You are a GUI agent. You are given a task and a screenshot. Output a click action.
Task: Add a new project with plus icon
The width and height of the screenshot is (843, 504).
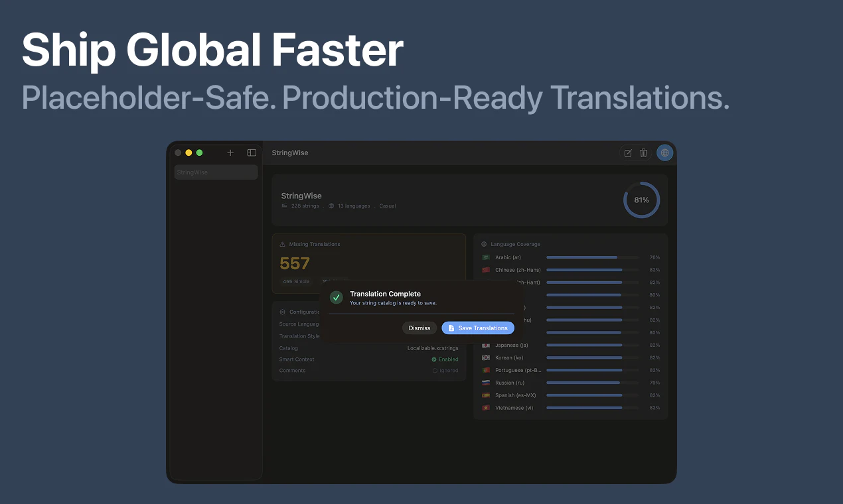coord(230,153)
